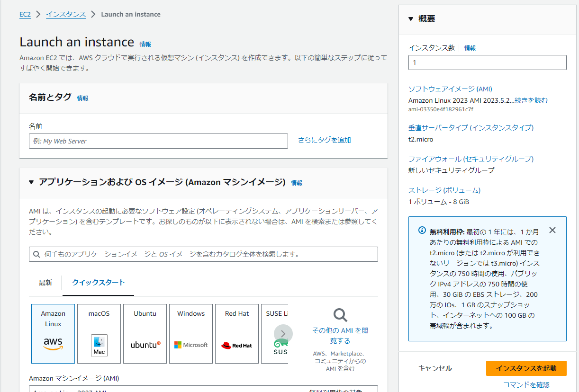Click the インスタンスを起動 button
The image size is (579, 392).
pyautogui.click(x=526, y=368)
